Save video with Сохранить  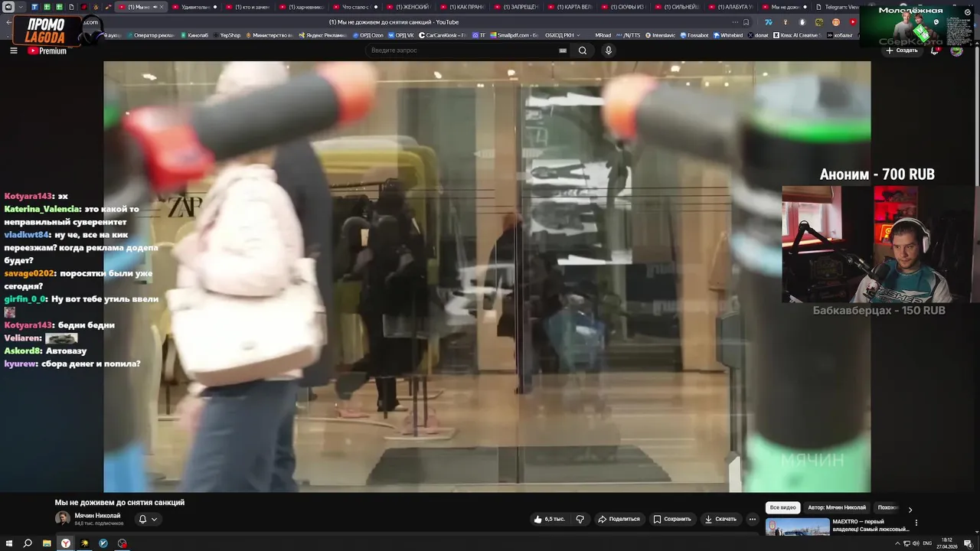tap(672, 519)
